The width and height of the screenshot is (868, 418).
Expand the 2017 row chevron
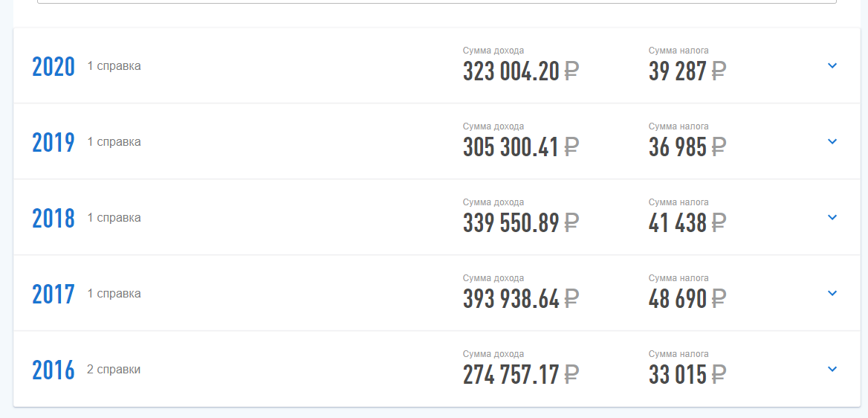(x=832, y=293)
